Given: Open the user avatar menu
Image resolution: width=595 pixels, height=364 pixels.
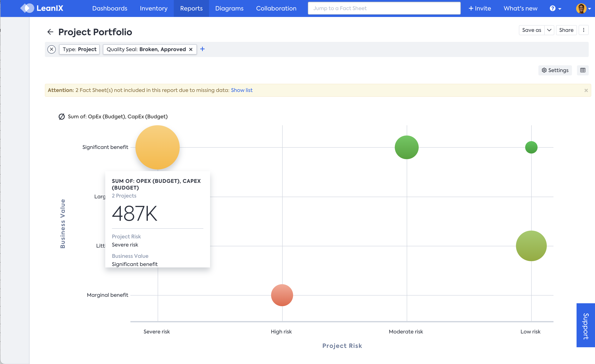Looking at the screenshot, I should click(x=583, y=8).
